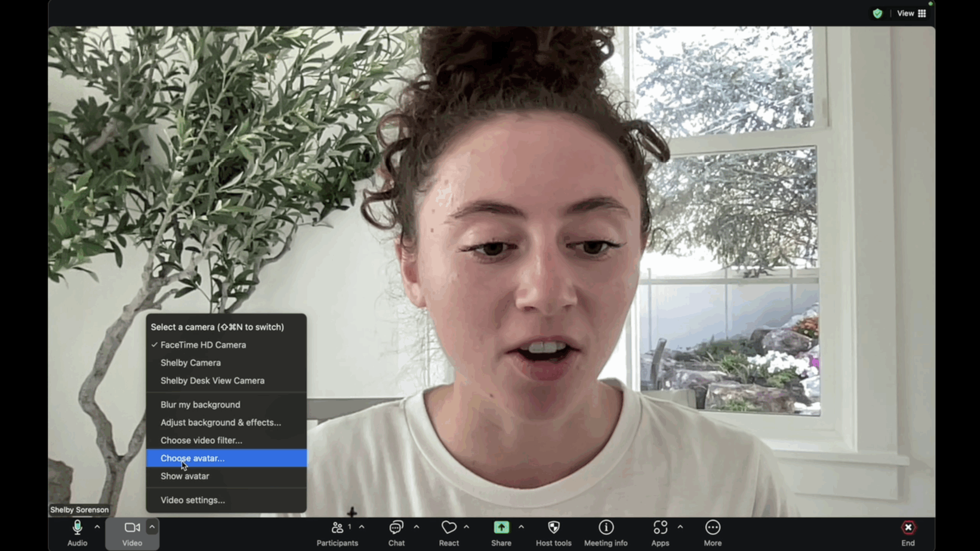Start screen sharing with the Share icon
This screenshot has height=551, width=980.
tap(501, 528)
